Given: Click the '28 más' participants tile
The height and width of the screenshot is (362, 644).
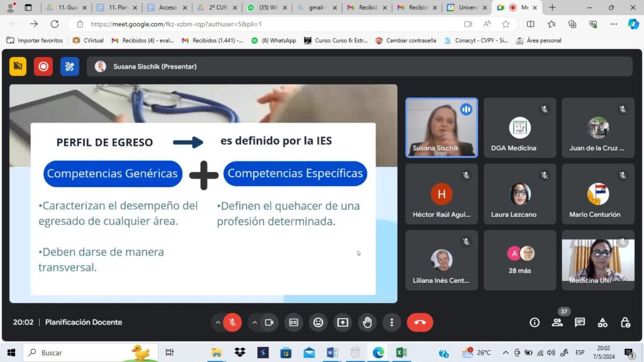Looking at the screenshot, I should (520, 260).
